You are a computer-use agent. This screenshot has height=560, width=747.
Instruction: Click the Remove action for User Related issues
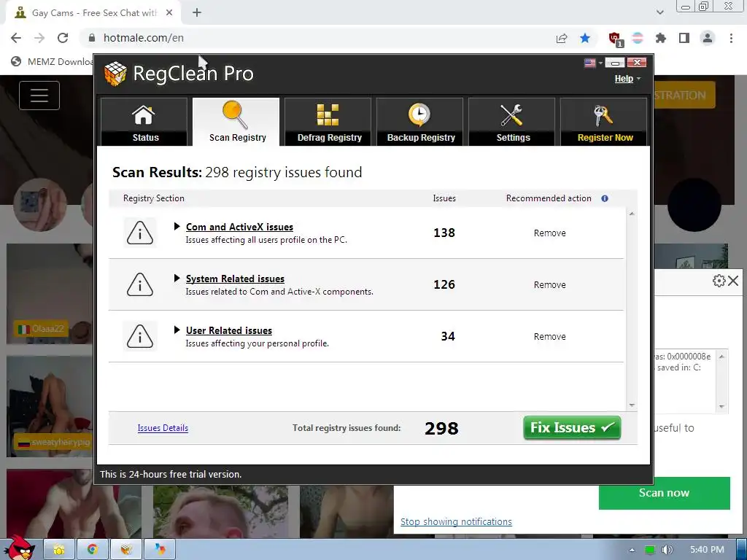[x=550, y=337]
